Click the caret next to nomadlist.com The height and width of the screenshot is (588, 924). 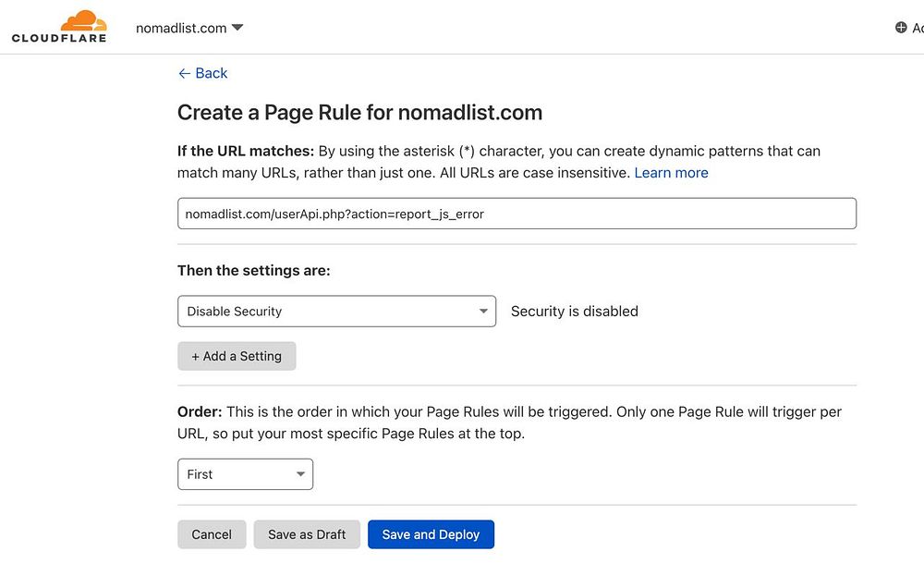point(237,28)
